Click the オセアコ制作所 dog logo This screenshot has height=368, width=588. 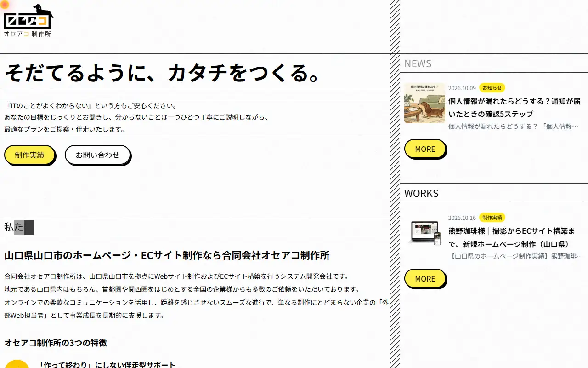(28, 21)
